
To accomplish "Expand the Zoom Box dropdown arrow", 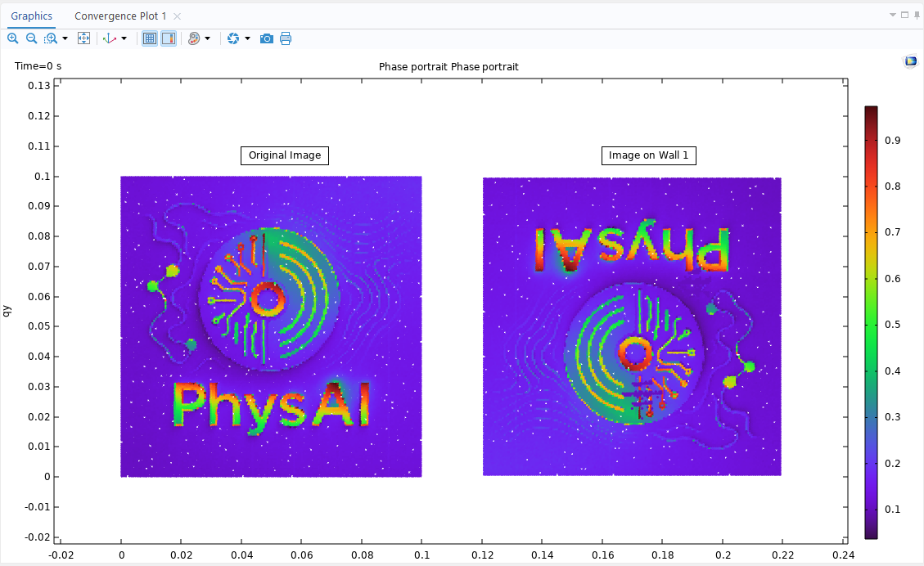I will 65,38.
